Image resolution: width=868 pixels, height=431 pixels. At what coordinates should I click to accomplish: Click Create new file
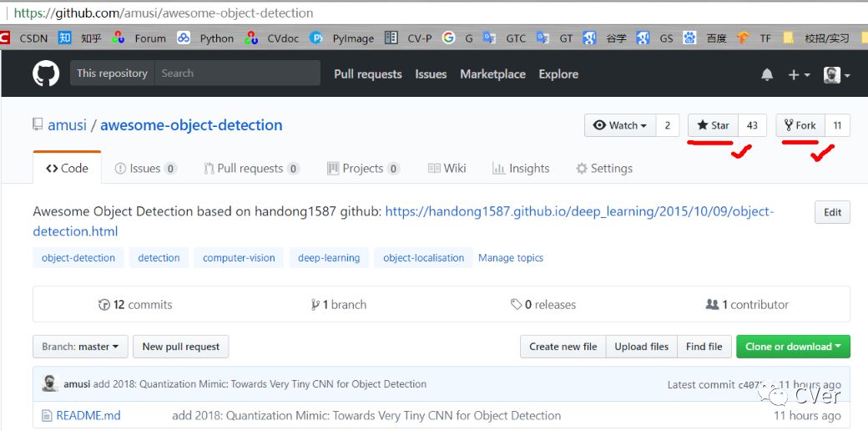click(563, 347)
